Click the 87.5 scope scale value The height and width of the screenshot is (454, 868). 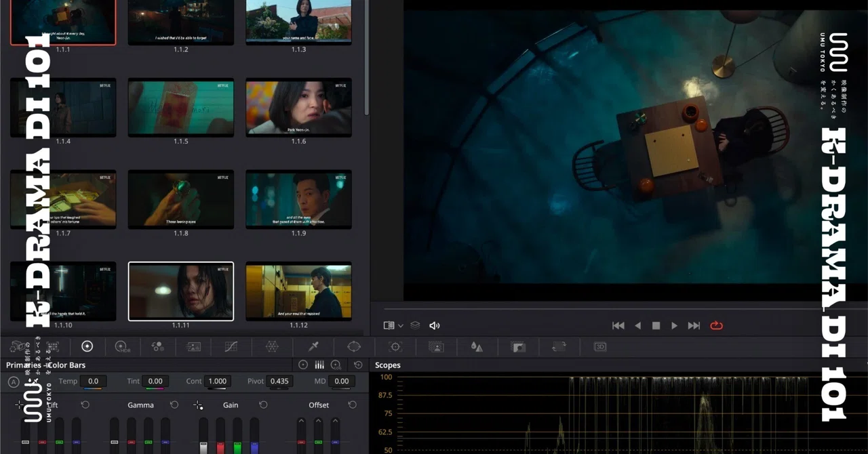click(x=384, y=395)
